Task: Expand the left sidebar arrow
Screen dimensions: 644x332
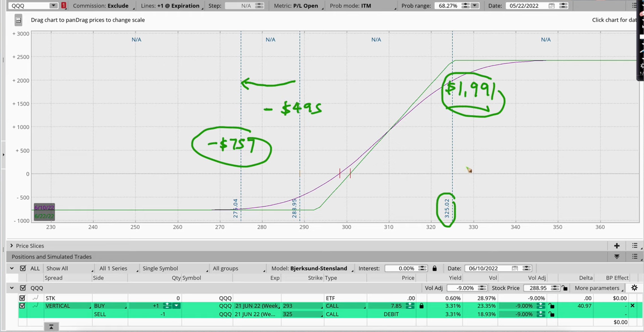Action: coord(3,155)
